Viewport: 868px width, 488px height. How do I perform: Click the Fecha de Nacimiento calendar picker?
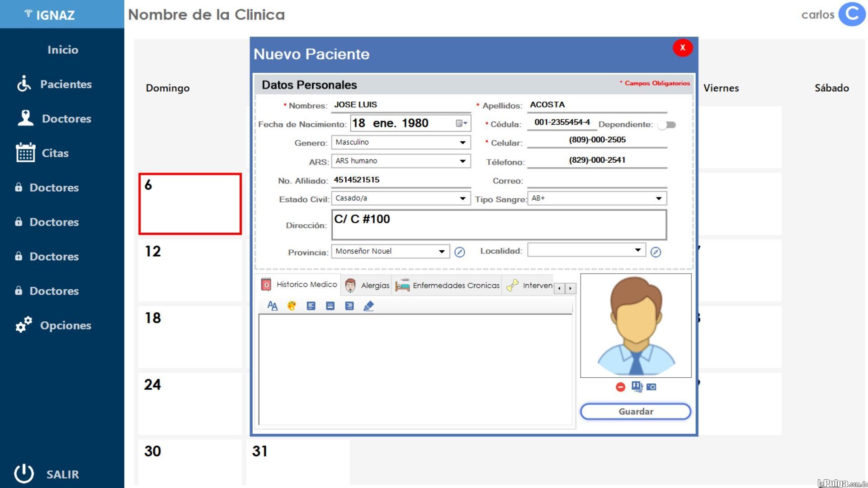click(x=462, y=123)
